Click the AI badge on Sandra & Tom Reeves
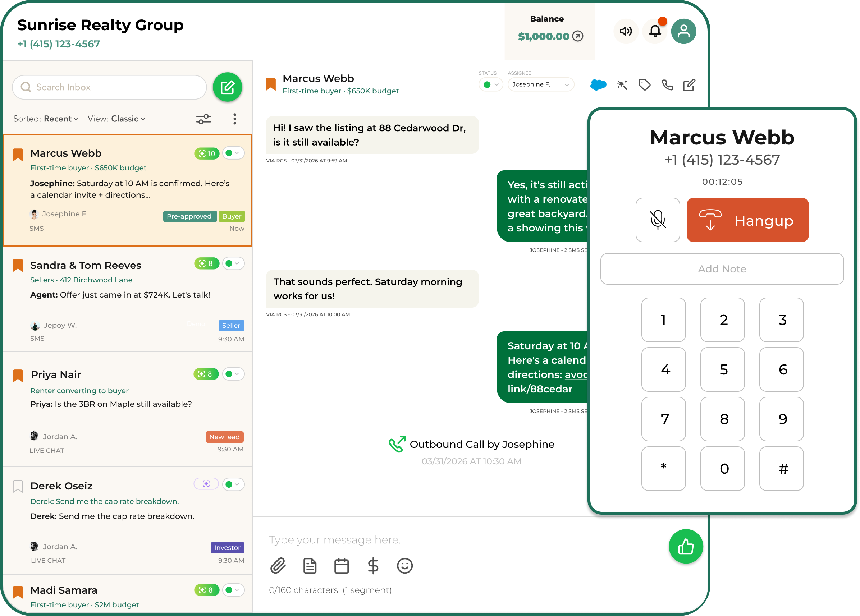 (x=207, y=263)
